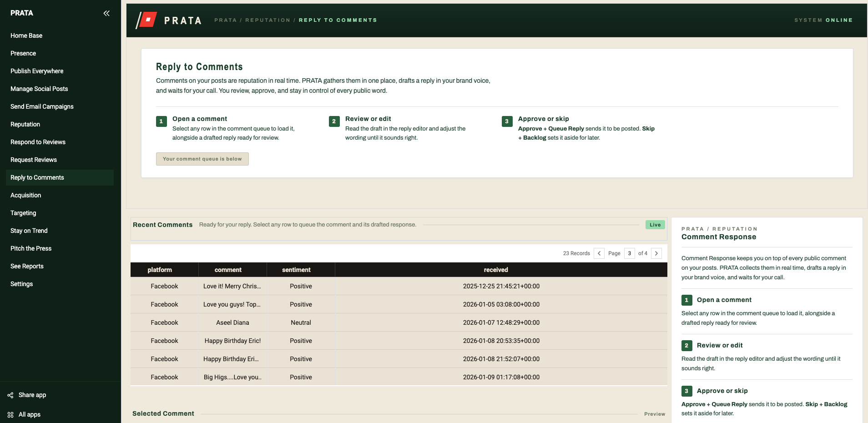The image size is (868, 423).
Task: Select 'Love it! Merry Chris...' comment row
Action: tap(399, 286)
